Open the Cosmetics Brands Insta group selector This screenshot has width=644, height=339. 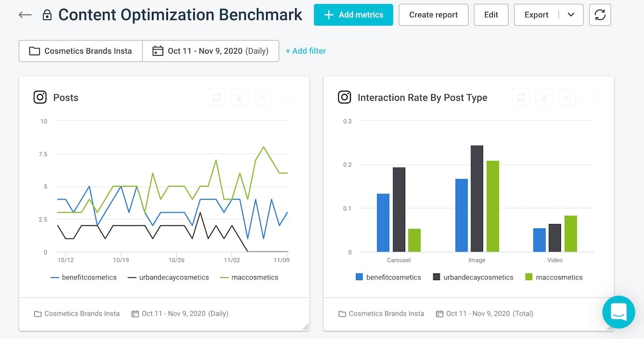point(80,51)
